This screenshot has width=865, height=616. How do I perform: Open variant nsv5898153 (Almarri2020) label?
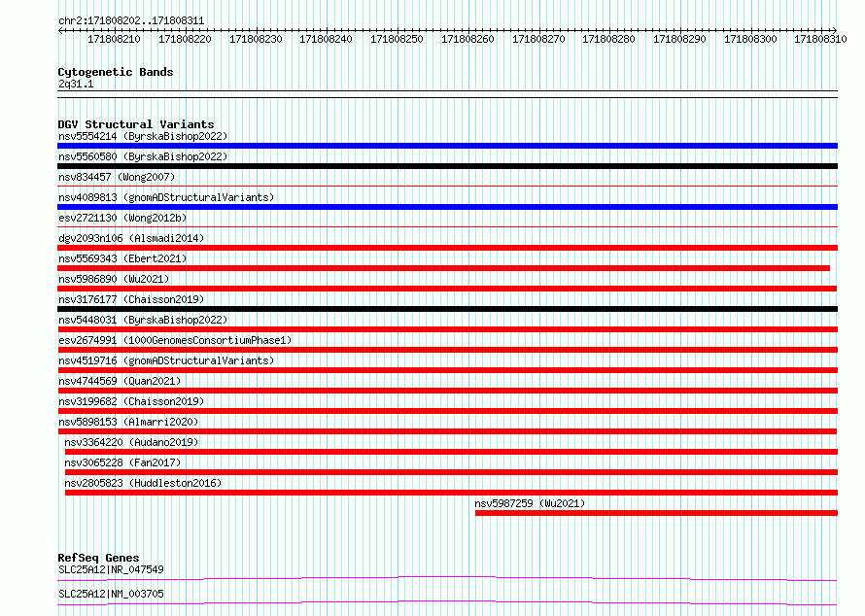click(x=128, y=422)
